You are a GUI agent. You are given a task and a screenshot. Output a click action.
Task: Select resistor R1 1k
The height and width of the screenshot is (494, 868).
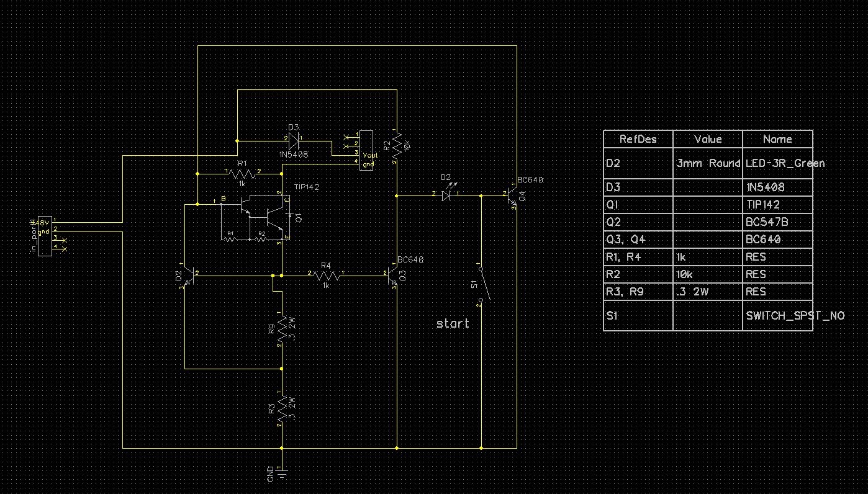[x=242, y=174]
